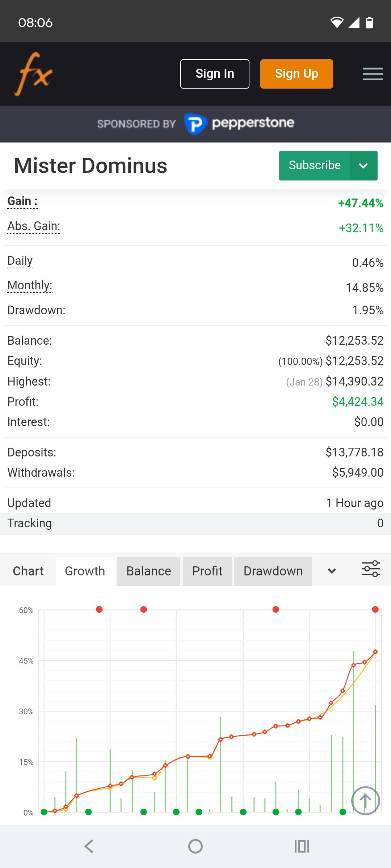Select the Drawdown chart tab

point(273,571)
